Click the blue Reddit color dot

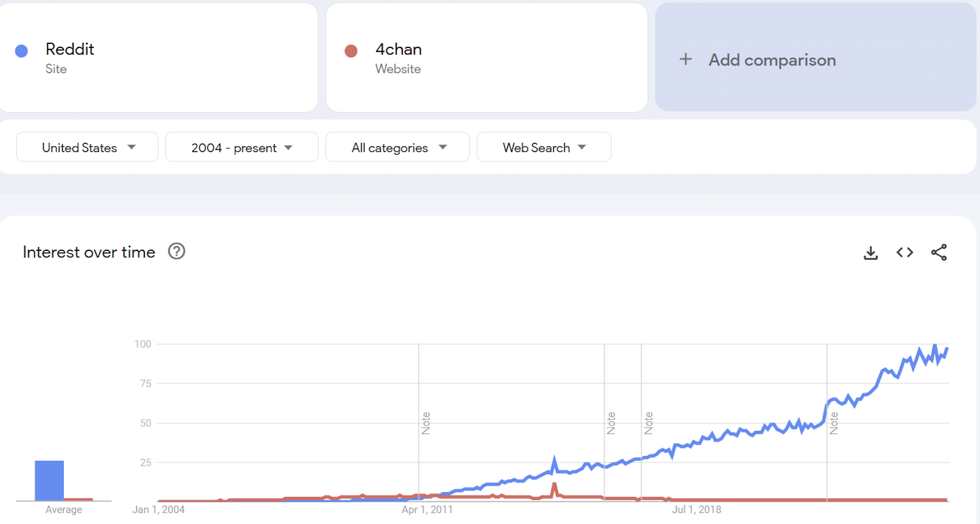point(21,51)
